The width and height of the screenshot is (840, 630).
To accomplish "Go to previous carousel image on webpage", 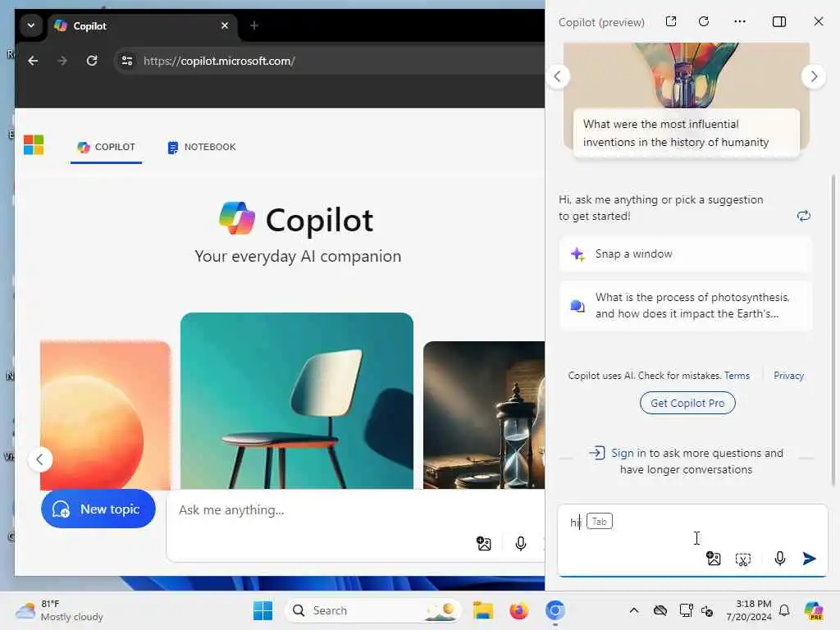I will pos(39,459).
